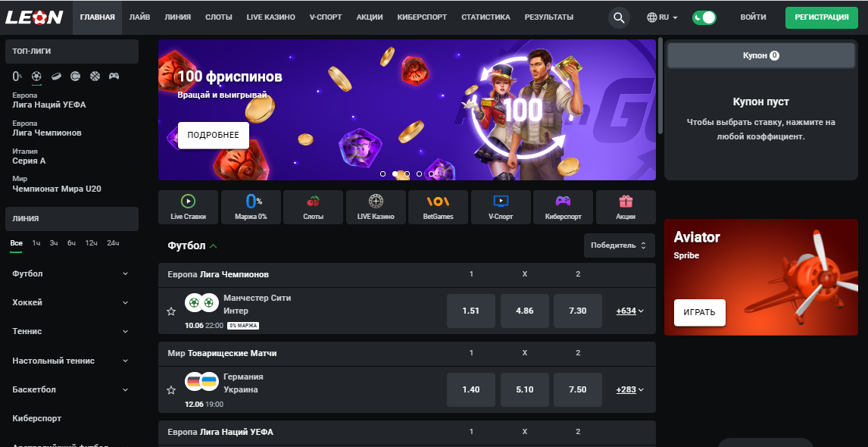868x447 pixels.
Task: Open the LIVE Казино roulette tile
Action: [376, 207]
